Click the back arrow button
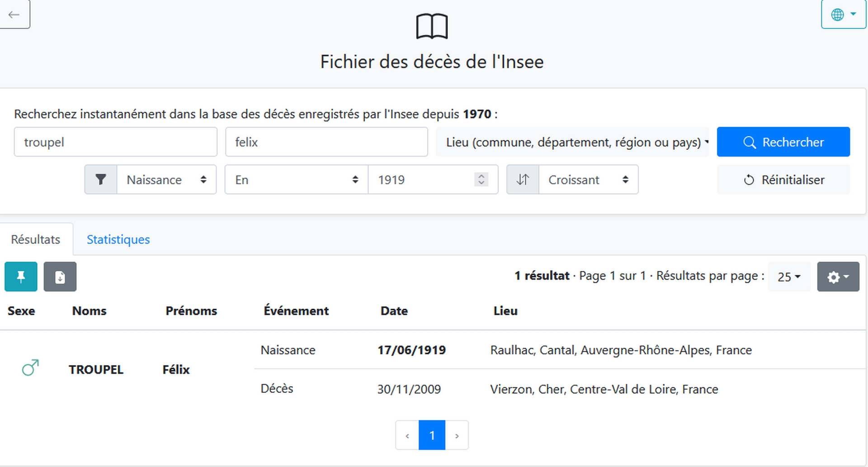Image resolution: width=868 pixels, height=467 pixels. [x=14, y=14]
